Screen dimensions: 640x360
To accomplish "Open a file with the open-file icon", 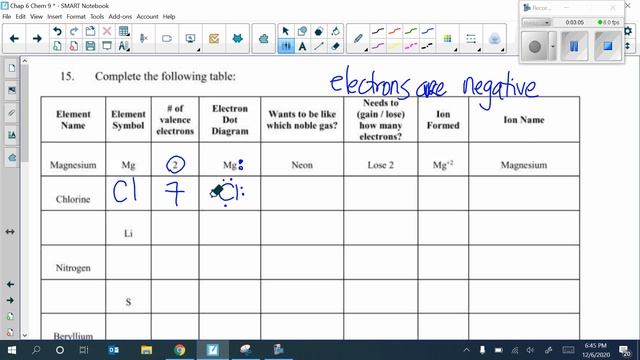I will pos(90,31).
